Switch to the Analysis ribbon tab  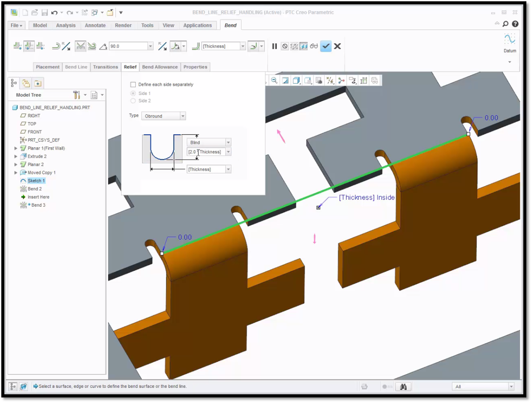[x=66, y=25]
